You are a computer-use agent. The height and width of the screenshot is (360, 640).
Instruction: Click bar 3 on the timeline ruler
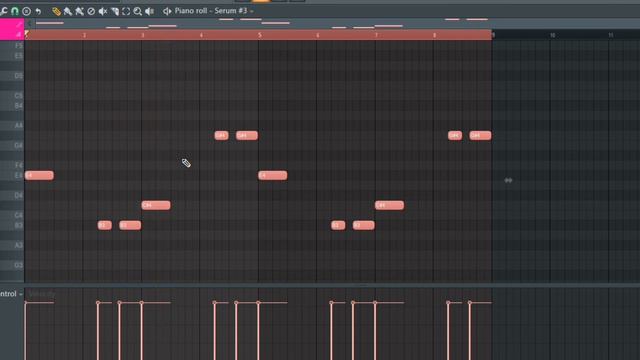click(x=142, y=35)
